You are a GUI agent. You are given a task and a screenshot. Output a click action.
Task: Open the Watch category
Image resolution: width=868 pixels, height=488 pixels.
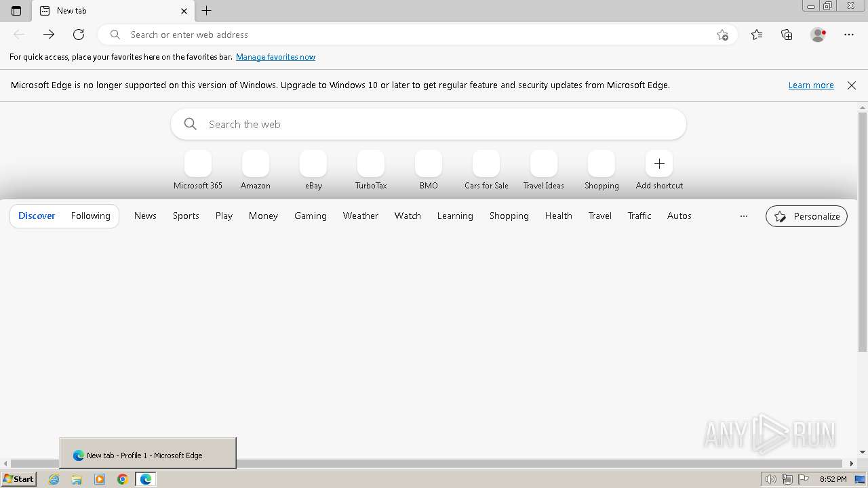pos(408,216)
